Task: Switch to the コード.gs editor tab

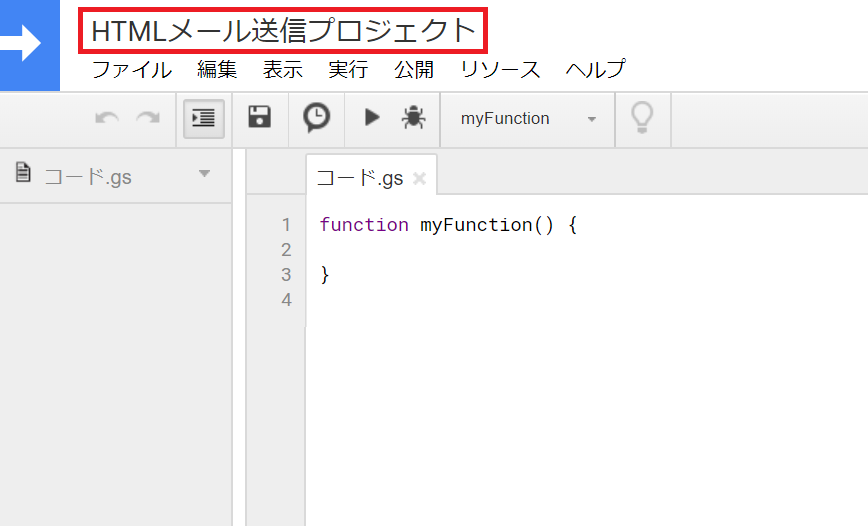Action: 360,178
